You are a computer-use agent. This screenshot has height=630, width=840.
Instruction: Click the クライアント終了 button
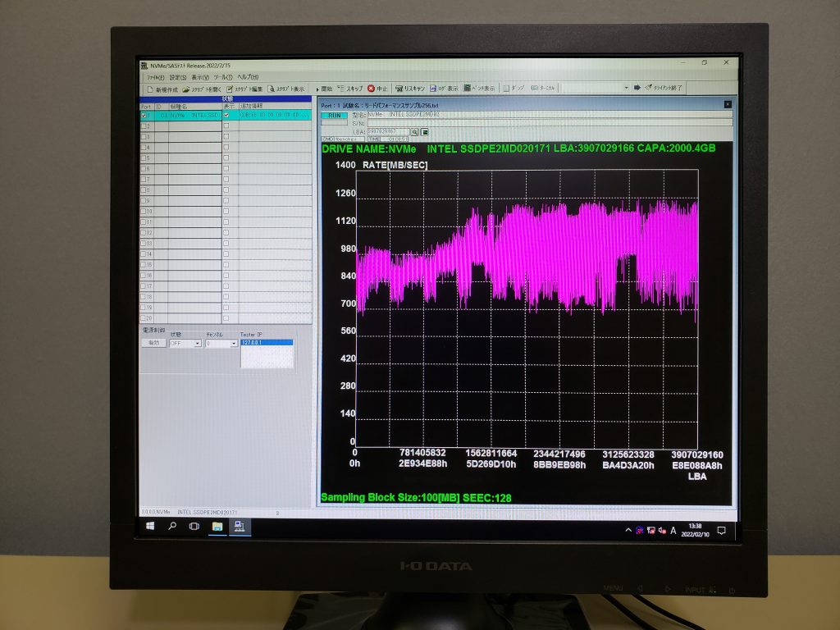pos(663,88)
